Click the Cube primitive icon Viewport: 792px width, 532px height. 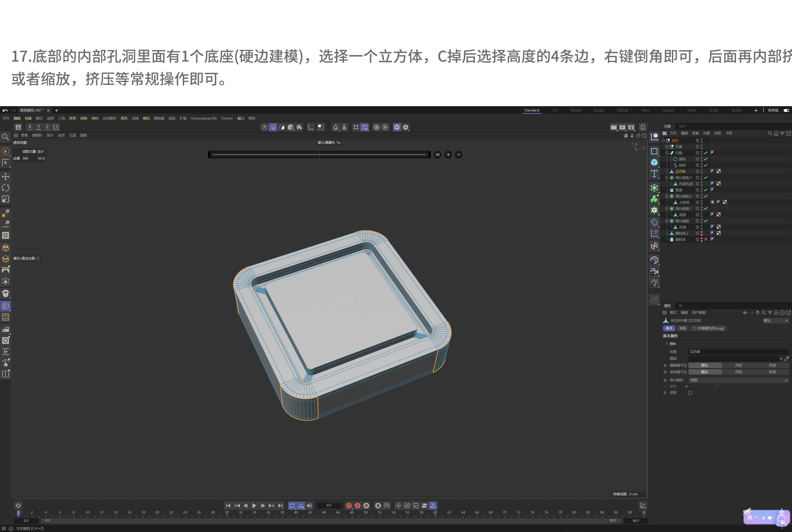[x=654, y=162]
